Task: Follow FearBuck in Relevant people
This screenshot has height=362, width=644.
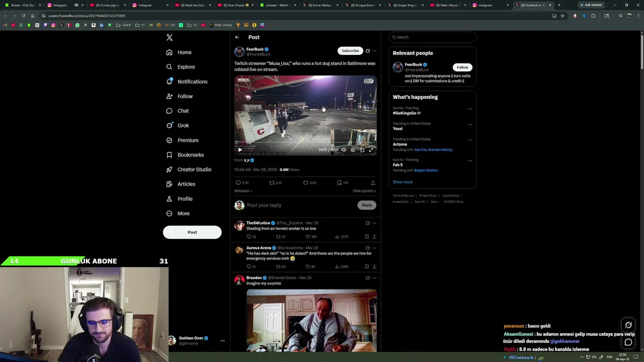Action: (x=462, y=67)
